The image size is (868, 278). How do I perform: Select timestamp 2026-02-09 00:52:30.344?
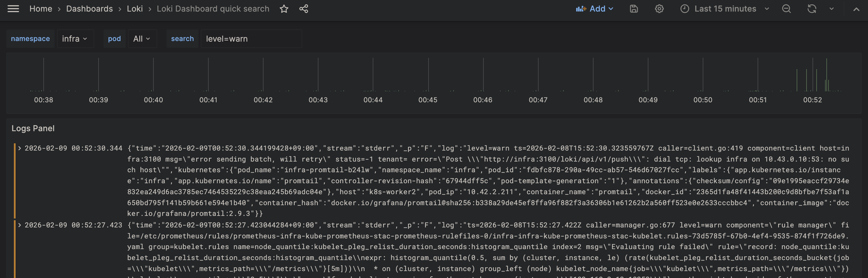[x=73, y=148]
